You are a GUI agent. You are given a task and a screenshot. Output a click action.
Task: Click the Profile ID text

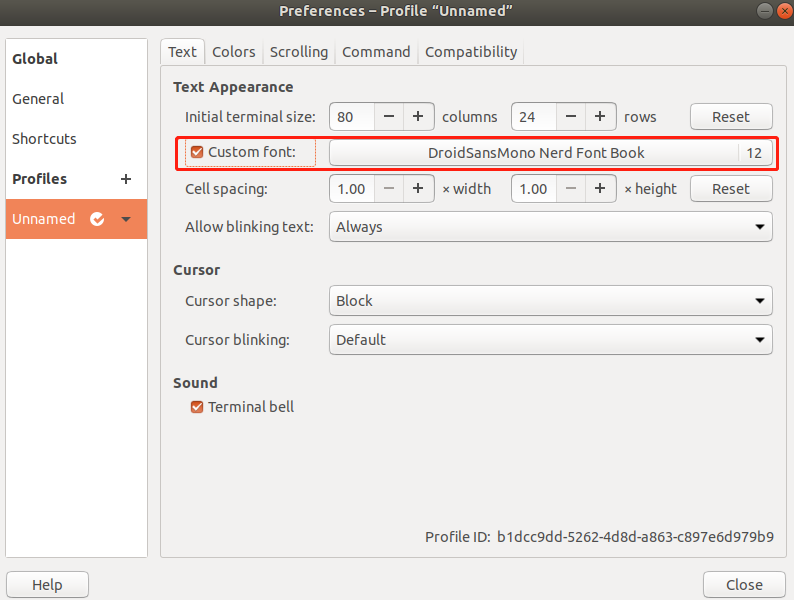599,537
